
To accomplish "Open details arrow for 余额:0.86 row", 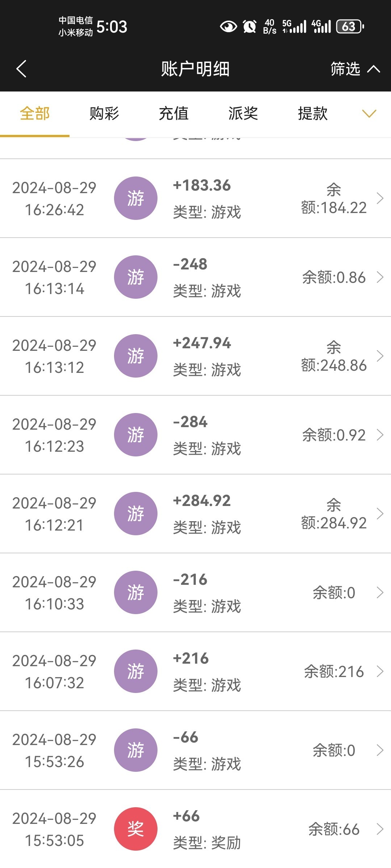I will (380, 277).
